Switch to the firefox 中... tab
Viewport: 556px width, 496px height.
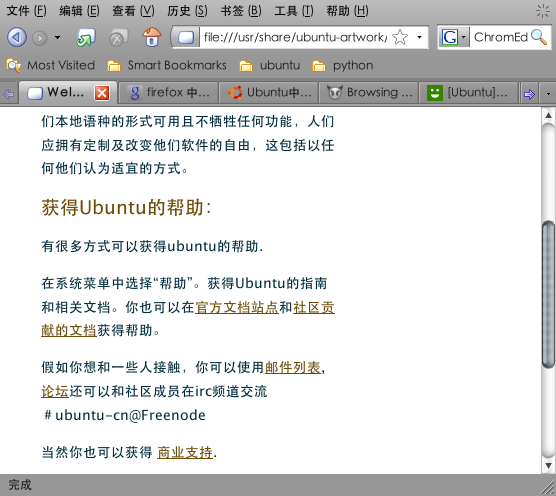168,93
